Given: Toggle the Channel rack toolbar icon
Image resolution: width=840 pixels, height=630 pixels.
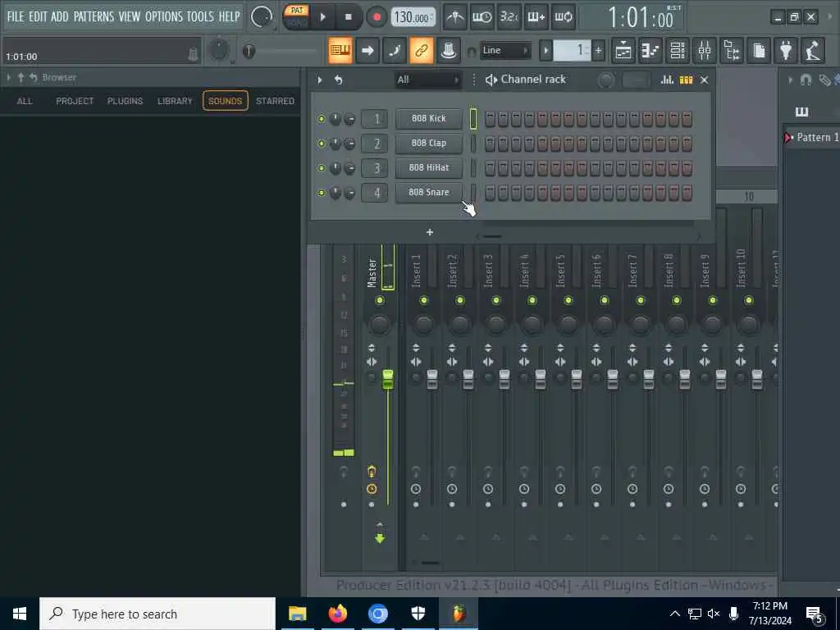Looking at the screenshot, I should 678,51.
